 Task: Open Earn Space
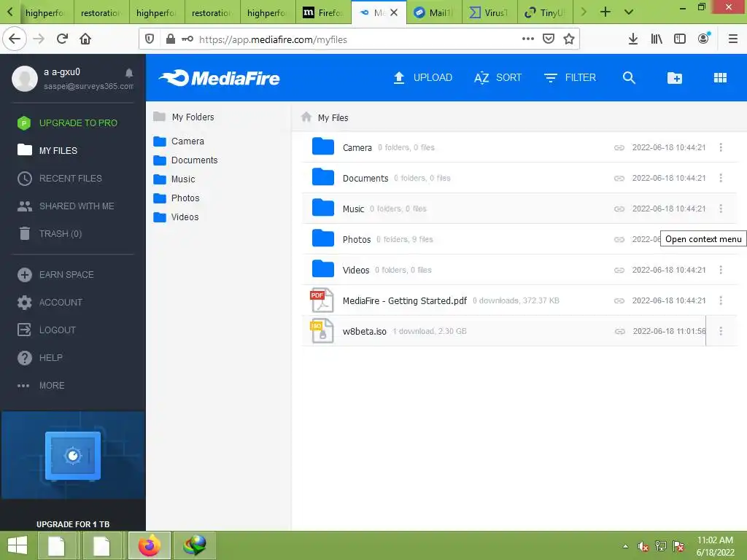point(55,275)
